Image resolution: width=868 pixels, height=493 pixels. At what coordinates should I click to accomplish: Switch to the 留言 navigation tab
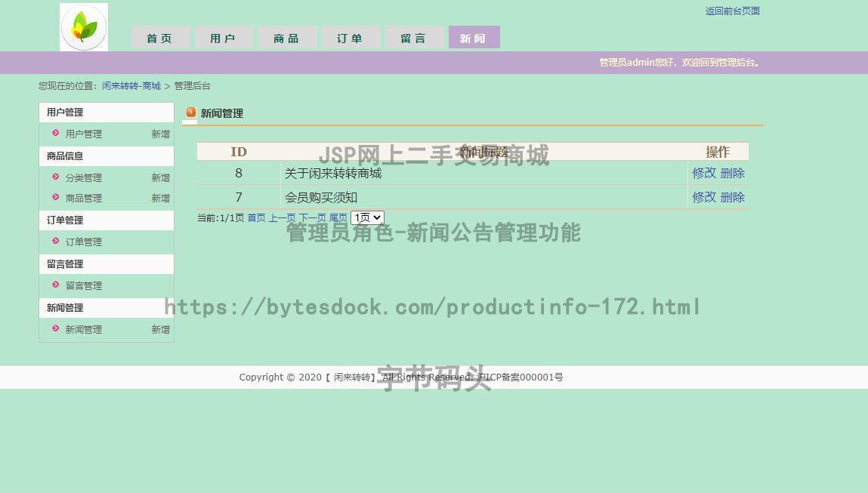[415, 36]
